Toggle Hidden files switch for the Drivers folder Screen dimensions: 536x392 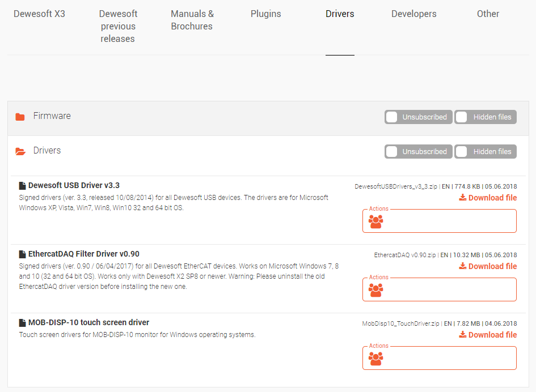point(486,152)
